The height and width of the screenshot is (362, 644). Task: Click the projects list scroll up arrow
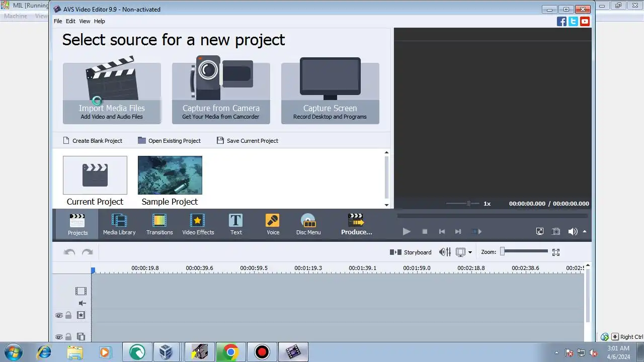[x=386, y=152]
